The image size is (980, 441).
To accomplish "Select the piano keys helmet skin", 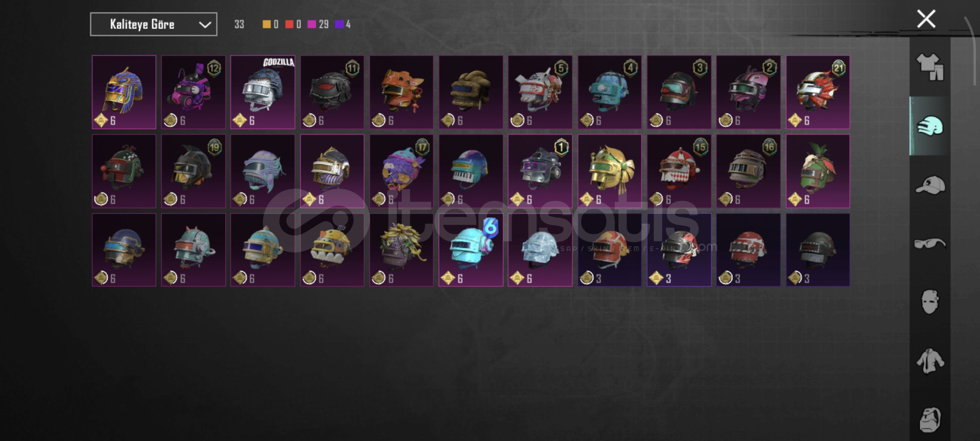I will (471, 171).
